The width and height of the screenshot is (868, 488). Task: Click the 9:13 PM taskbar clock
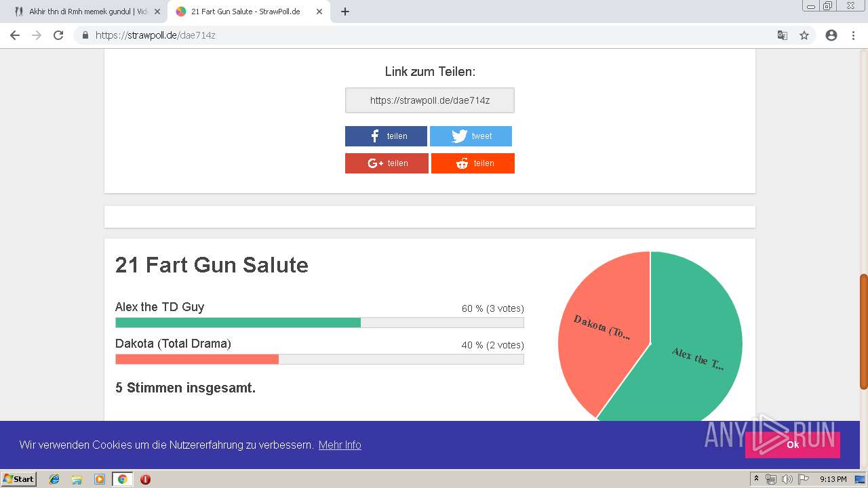tap(833, 479)
